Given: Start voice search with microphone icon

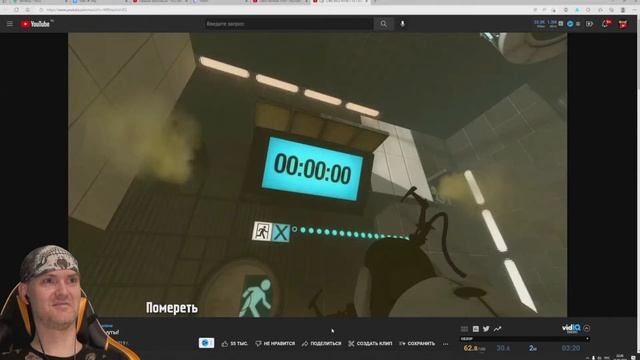Looking at the screenshot, I should tap(402, 24).
